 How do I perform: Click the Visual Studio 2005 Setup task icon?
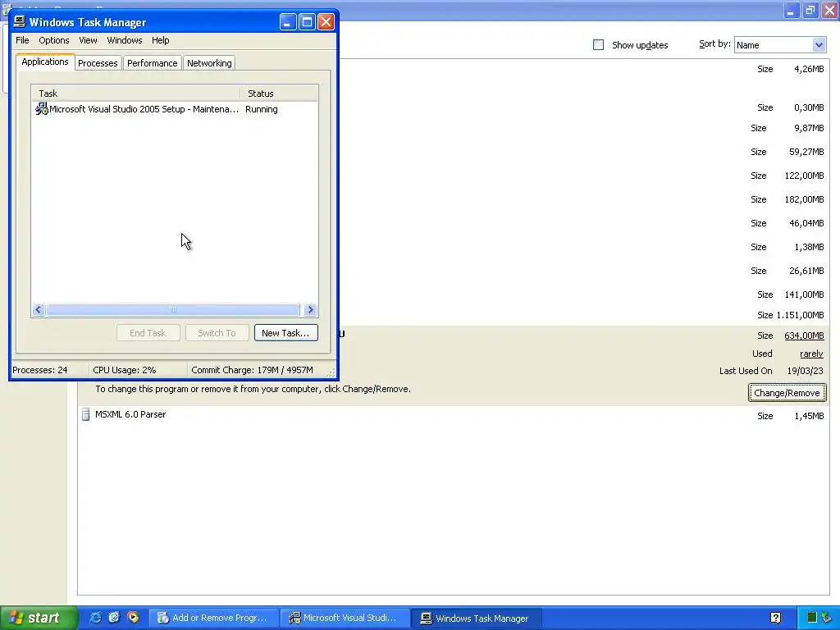point(41,109)
